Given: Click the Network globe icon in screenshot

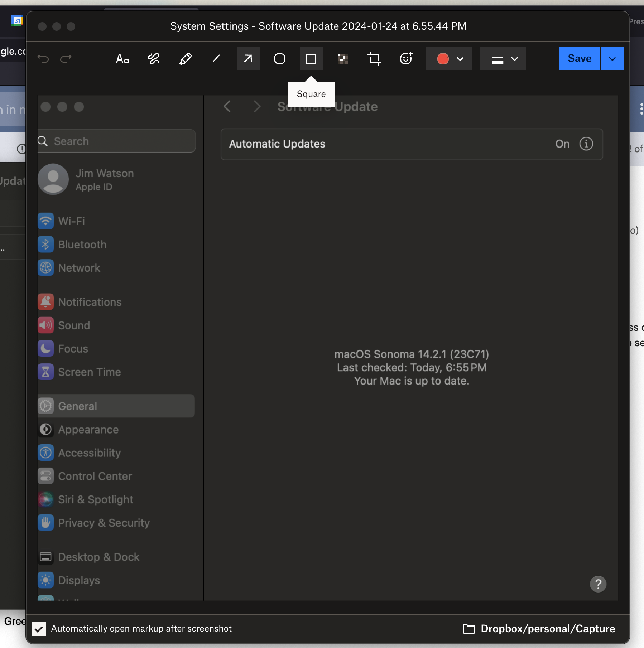Looking at the screenshot, I should tap(46, 268).
